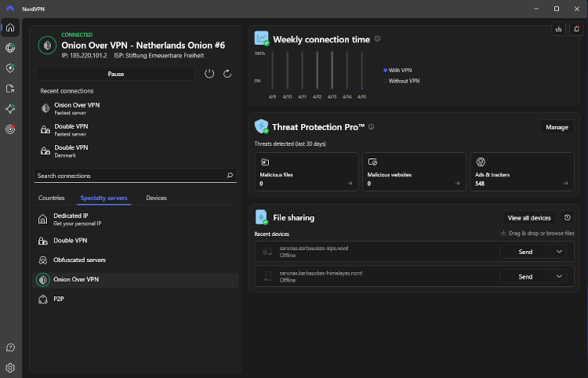Open the notifications bell icon
This screenshot has height=378, width=588.
[576, 29]
